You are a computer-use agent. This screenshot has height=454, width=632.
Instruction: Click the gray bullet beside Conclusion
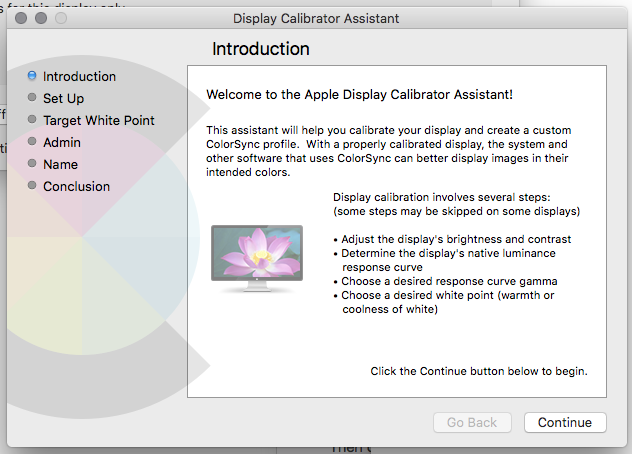[x=32, y=185]
